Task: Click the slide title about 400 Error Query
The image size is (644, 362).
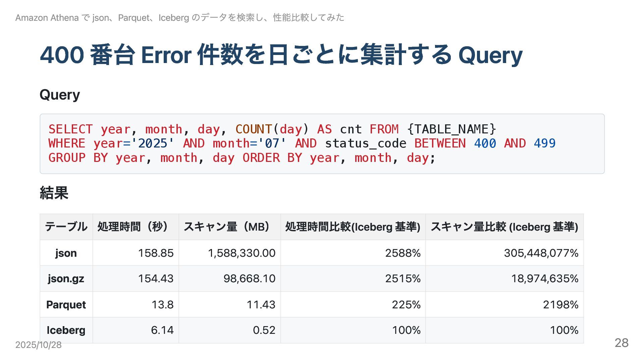Action: [281, 55]
